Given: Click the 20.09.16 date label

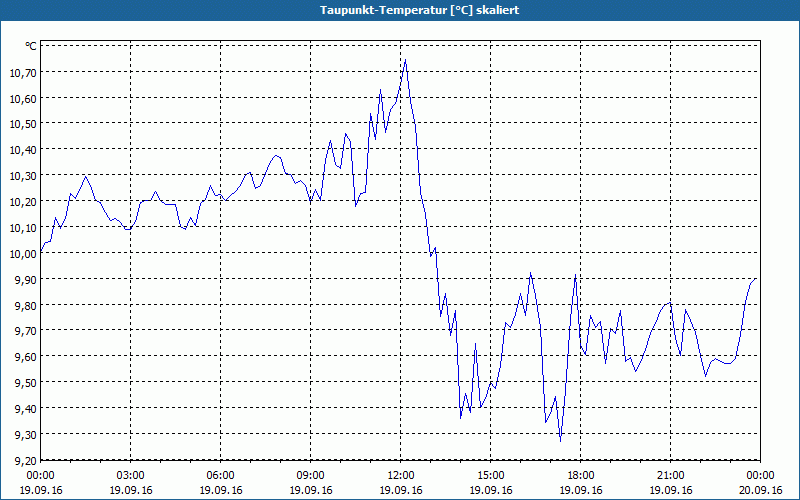Looking at the screenshot, I should [x=760, y=490].
